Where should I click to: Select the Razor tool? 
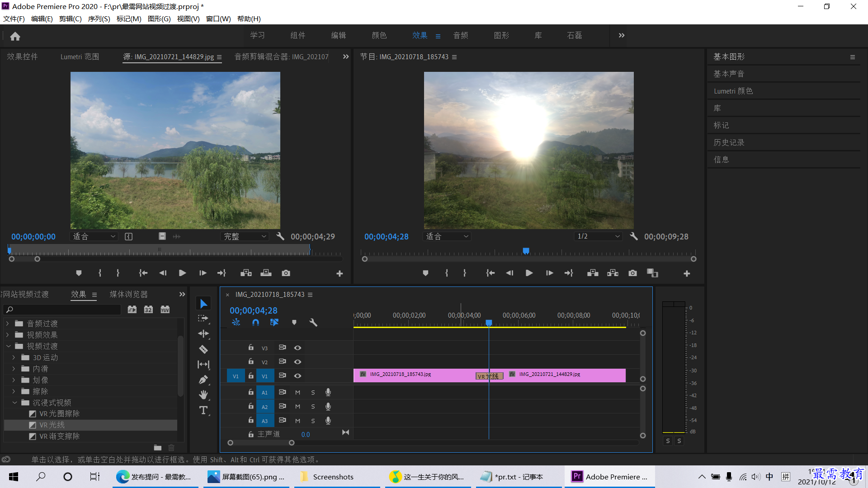203,349
